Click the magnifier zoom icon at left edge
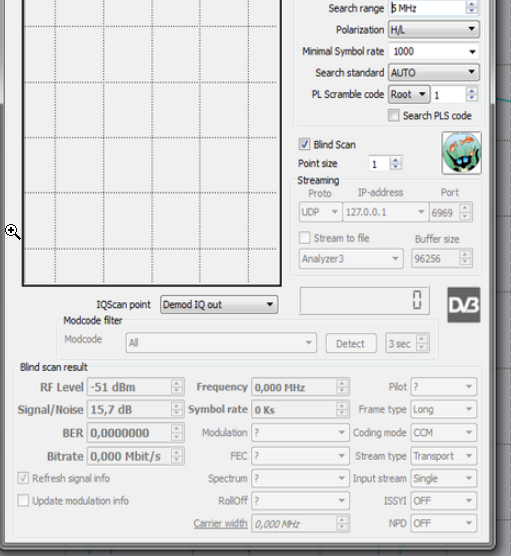This screenshot has width=511, height=556. 12,232
